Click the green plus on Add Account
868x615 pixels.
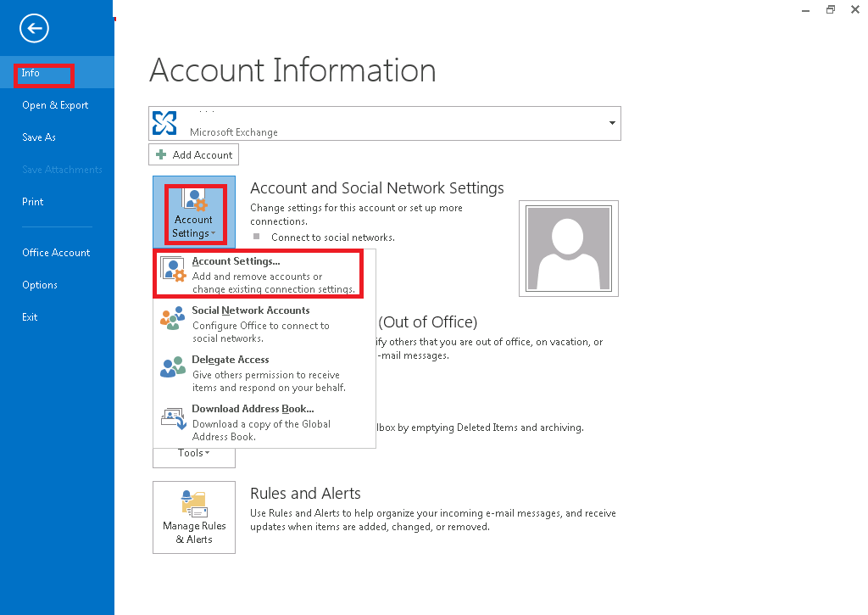click(162, 154)
